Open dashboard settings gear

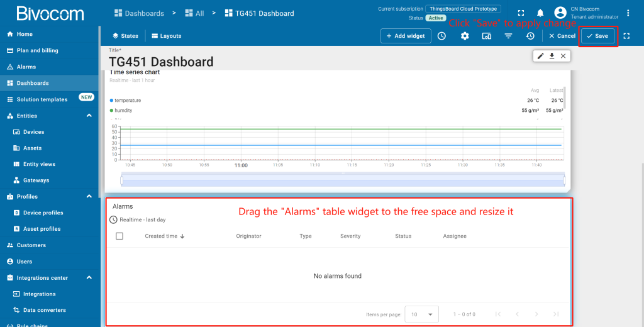(465, 36)
